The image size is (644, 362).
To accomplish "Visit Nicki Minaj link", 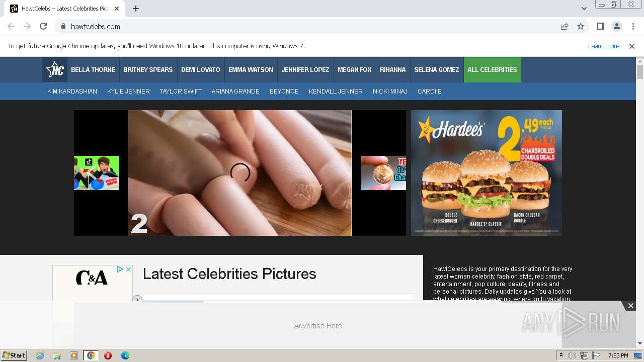I will [x=390, y=92].
